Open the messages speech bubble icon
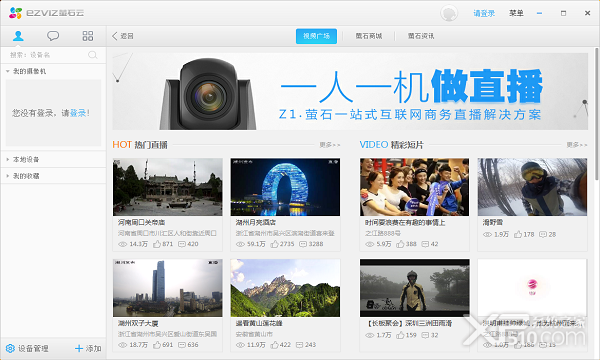Image resolution: width=600 pixels, height=360 pixels. [x=53, y=36]
